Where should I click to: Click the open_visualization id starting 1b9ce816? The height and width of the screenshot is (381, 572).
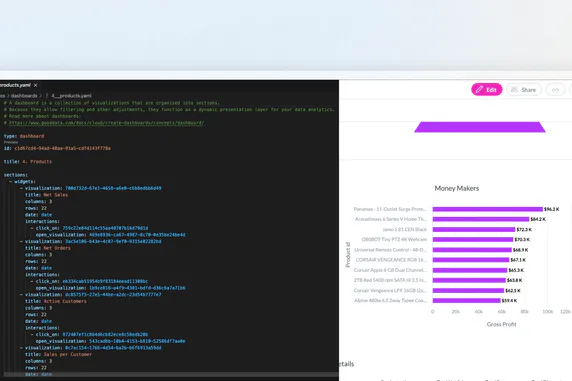point(137,288)
